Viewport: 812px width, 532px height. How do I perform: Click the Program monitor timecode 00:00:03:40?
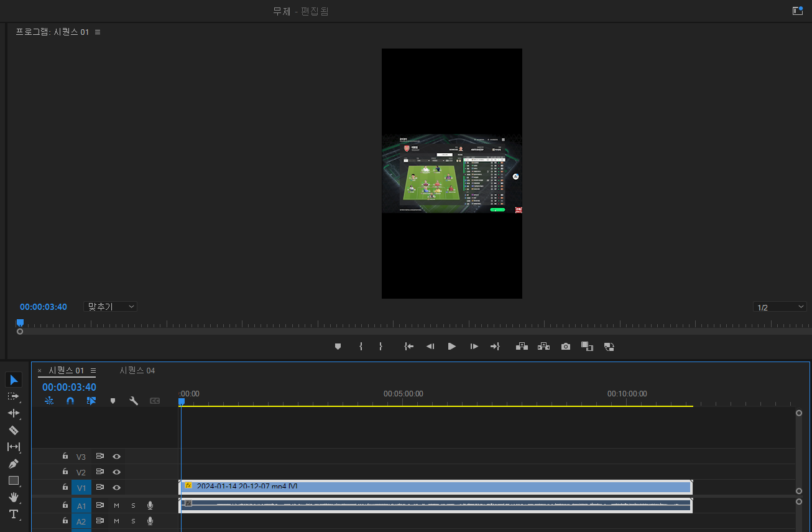point(44,307)
